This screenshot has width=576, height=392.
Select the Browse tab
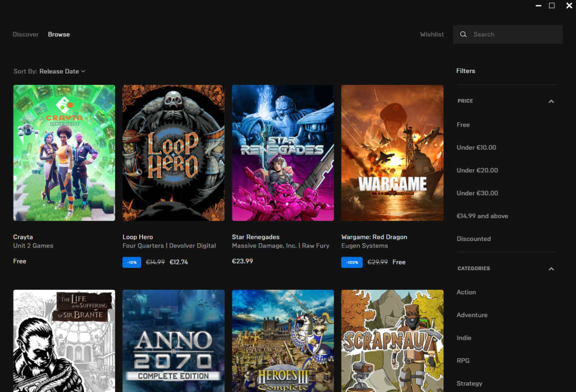pyautogui.click(x=59, y=35)
